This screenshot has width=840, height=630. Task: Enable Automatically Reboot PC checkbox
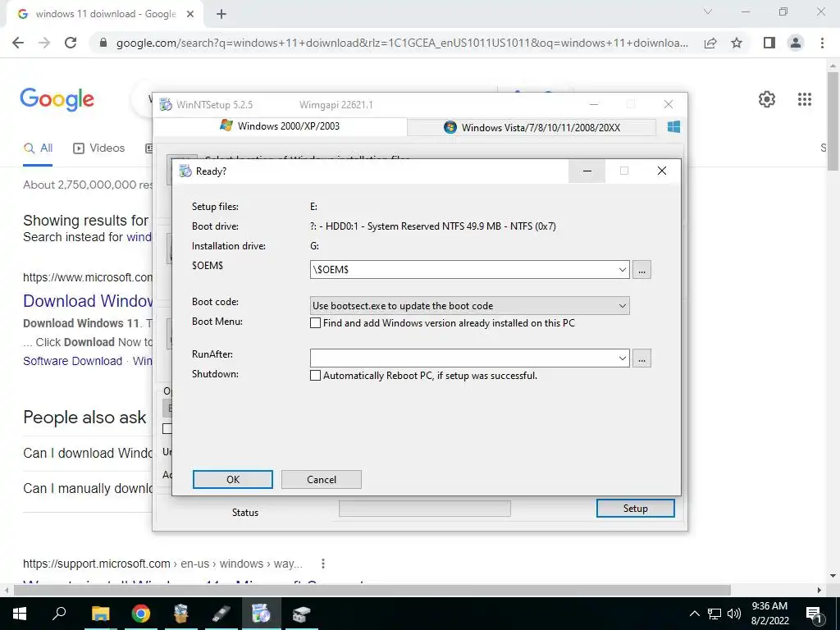coord(316,376)
